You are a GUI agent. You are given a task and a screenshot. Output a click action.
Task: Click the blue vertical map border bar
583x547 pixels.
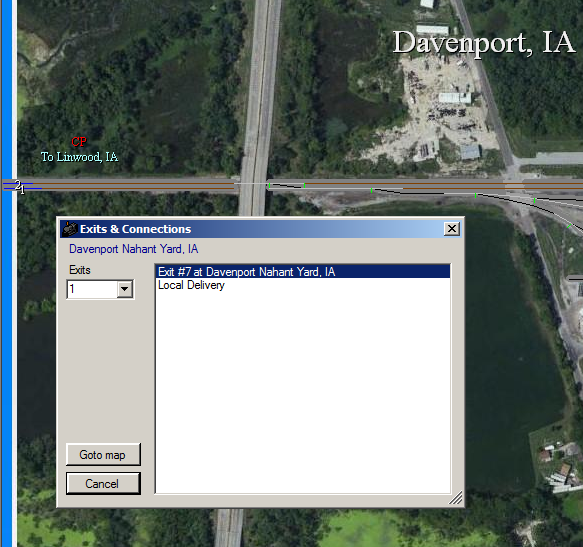(x=6, y=273)
